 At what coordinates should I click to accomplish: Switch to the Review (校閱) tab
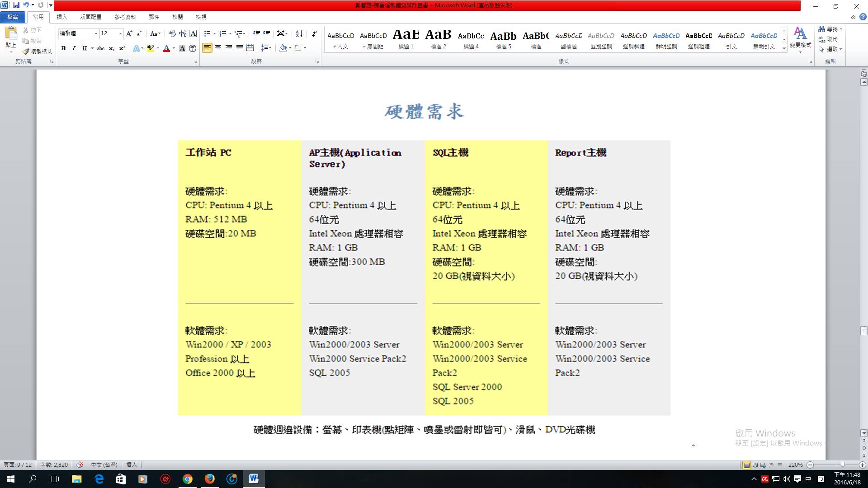(x=177, y=17)
